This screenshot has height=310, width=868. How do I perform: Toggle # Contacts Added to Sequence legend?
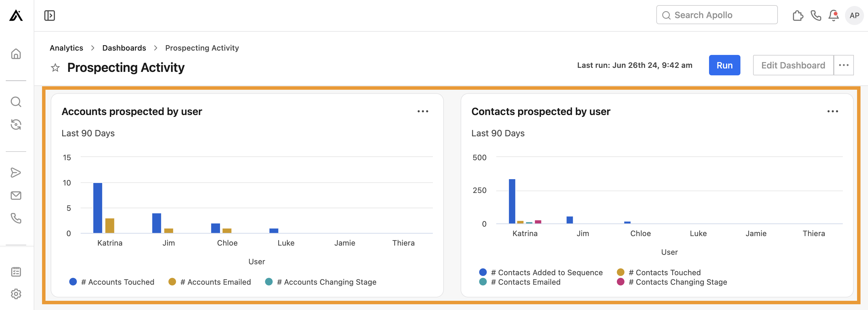coord(541,273)
